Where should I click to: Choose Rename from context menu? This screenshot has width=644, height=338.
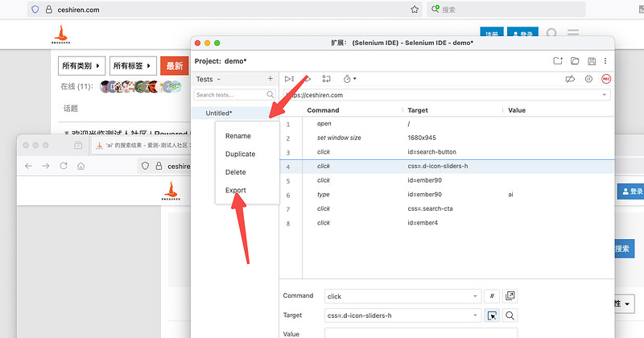click(237, 136)
